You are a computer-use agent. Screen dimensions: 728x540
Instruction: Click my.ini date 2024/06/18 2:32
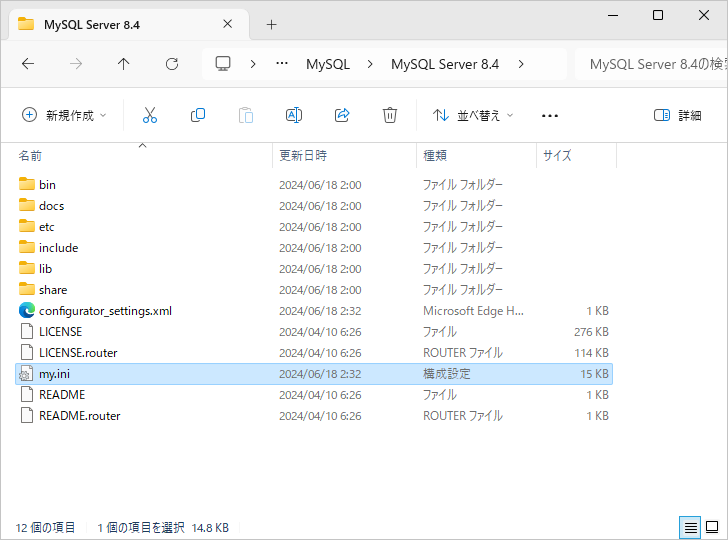320,374
